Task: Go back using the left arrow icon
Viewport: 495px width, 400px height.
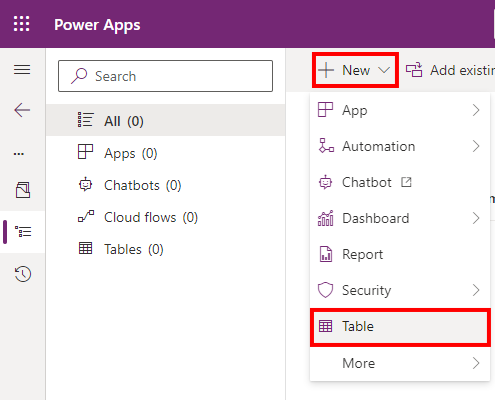Action: [22, 110]
